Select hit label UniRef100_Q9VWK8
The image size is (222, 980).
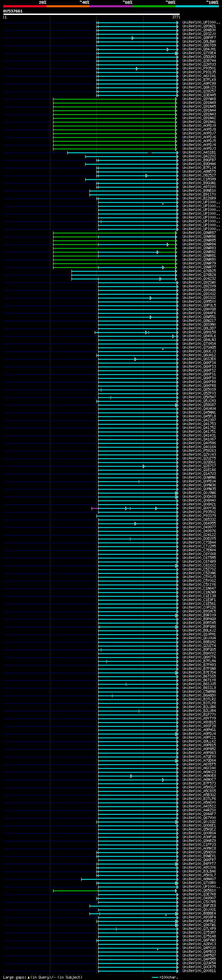coord(199,99)
